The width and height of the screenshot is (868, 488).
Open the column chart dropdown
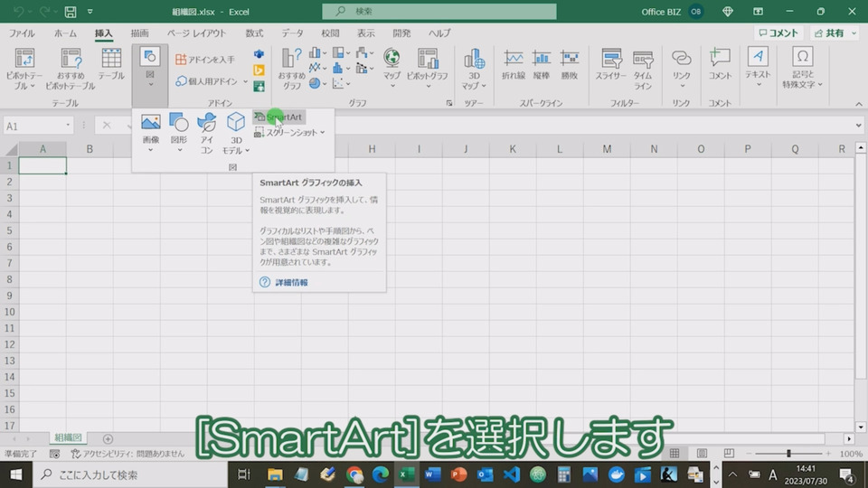317,53
